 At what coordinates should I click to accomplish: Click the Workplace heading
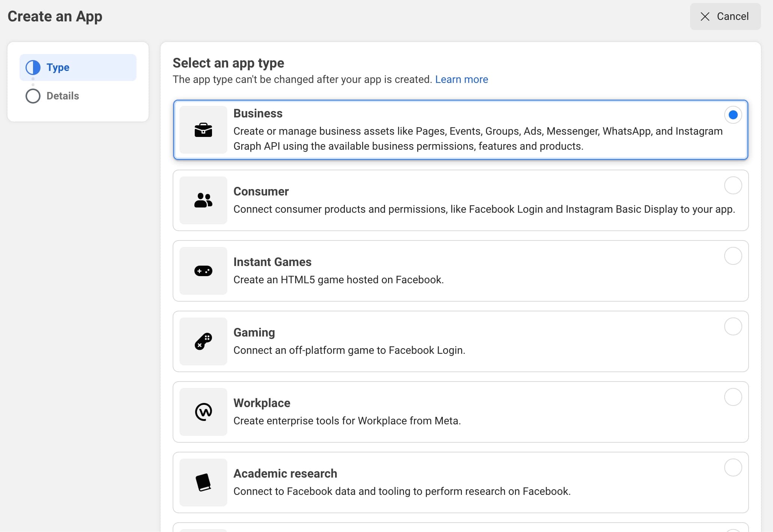click(x=262, y=403)
